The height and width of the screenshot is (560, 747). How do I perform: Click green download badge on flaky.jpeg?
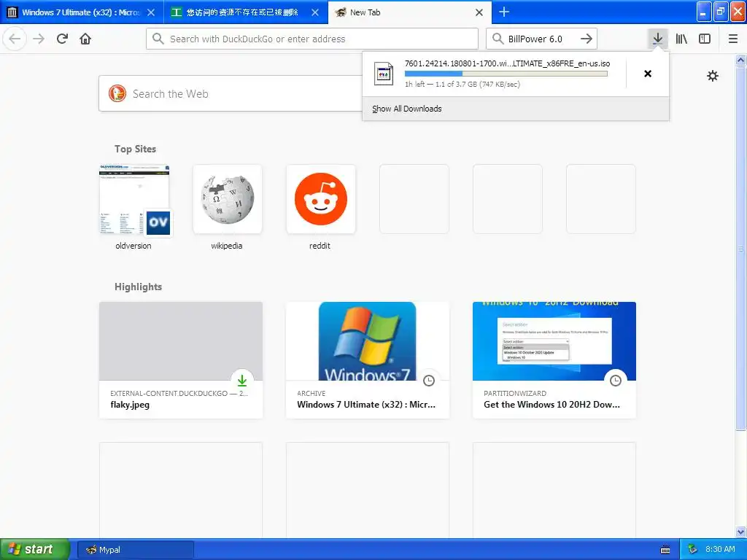(242, 380)
